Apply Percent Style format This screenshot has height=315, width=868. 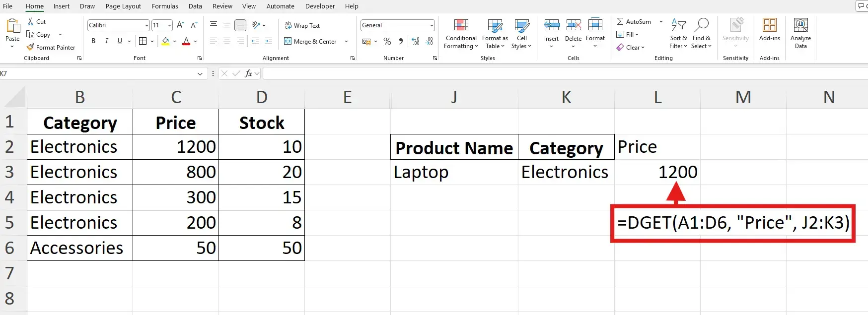point(387,41)
